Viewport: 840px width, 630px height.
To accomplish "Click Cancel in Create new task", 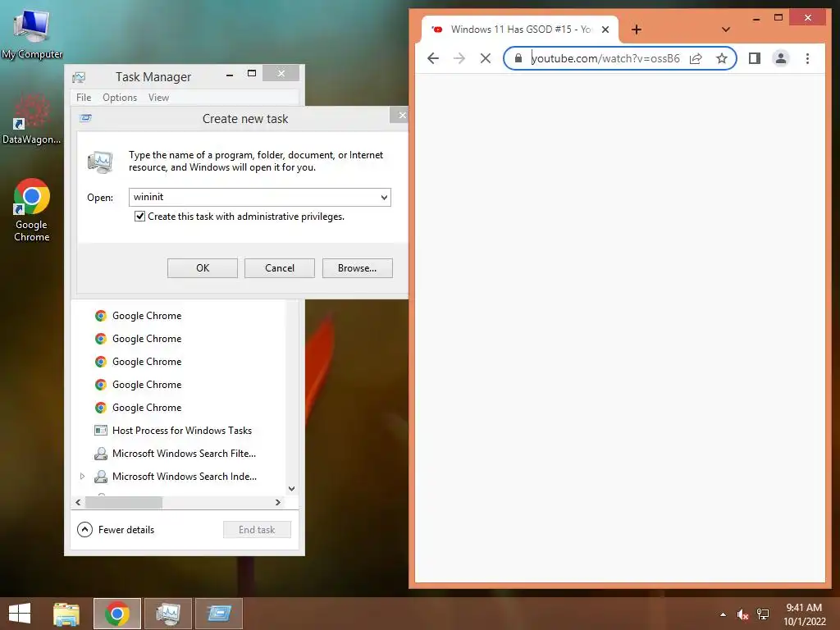I will (280, 268).
